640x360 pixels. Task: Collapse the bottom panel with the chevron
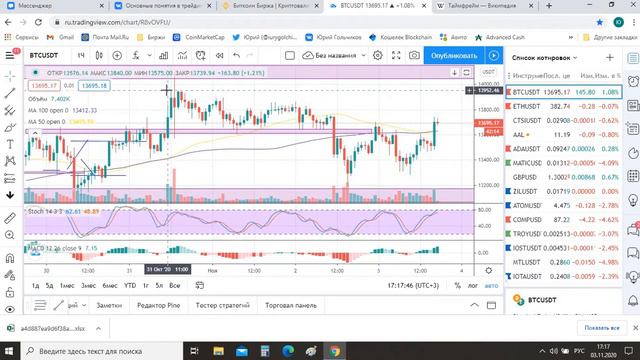pos(474,305)
